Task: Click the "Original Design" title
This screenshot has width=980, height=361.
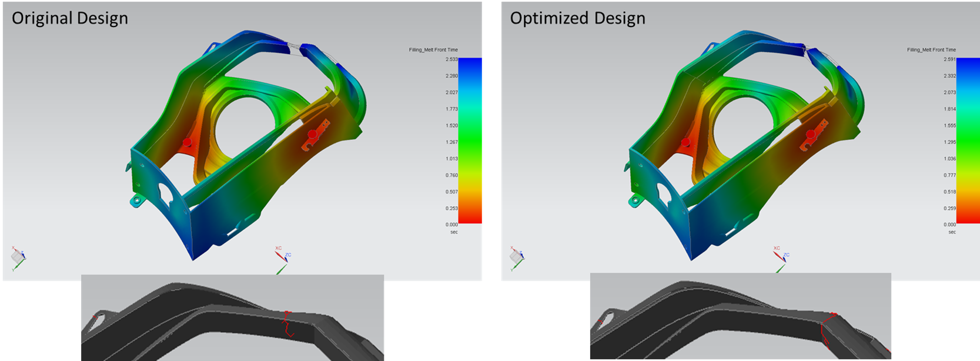Action: pyautogui.click(x=70, y=18)
